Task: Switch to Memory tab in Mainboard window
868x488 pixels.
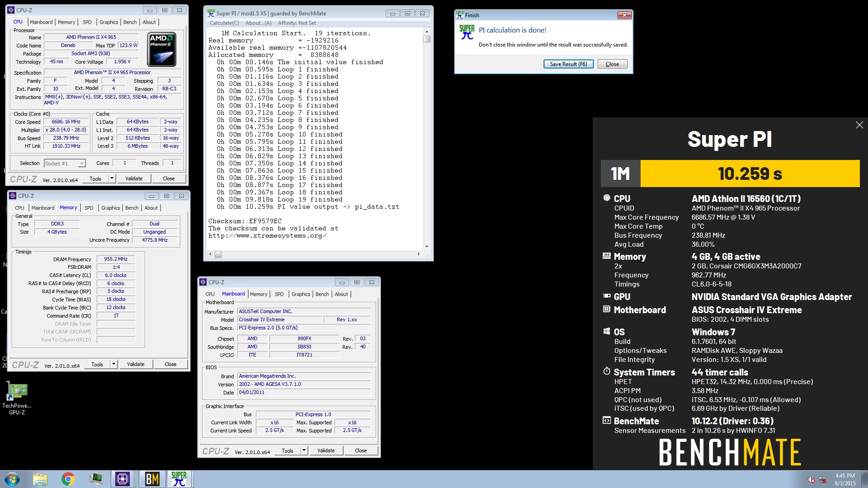Action: point(259,294)
